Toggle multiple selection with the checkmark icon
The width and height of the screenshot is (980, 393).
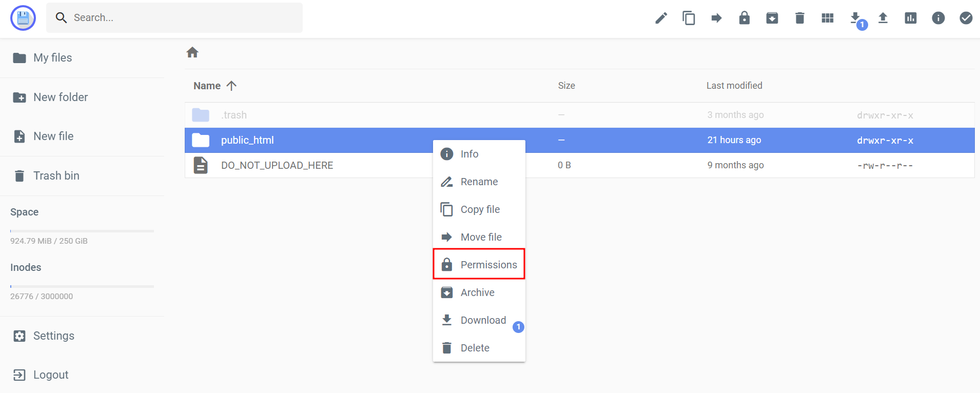(966, 18)
